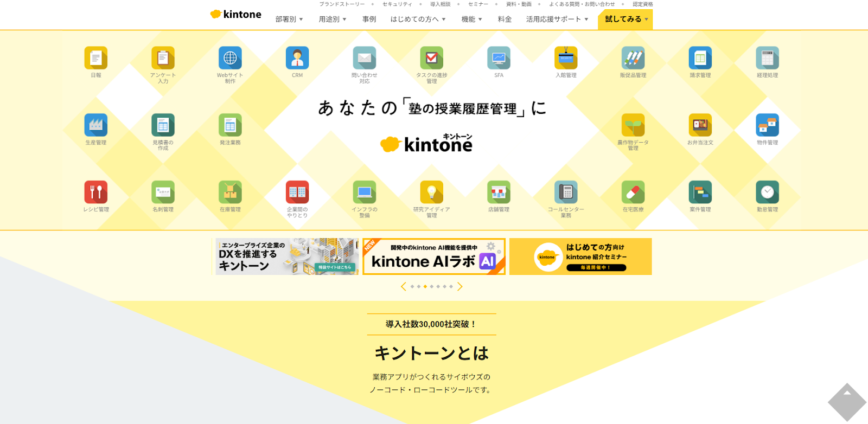Open the アンケート入力 app icon

coord(163,58)
